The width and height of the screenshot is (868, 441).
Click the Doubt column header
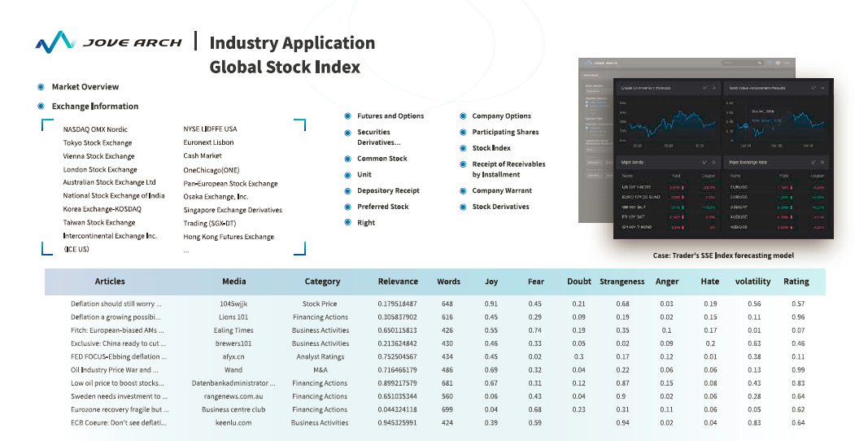579,282
